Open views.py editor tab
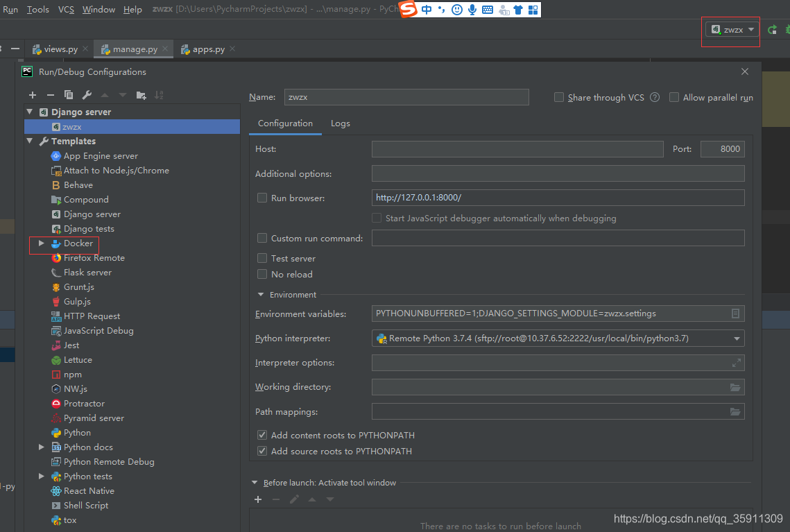 tap(60, 49)
